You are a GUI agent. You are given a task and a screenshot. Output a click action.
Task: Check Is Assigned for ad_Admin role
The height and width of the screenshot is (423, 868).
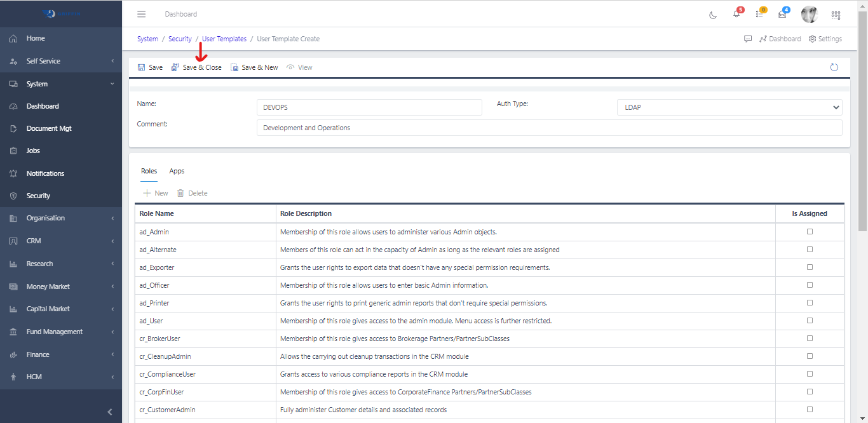[810, 232]
